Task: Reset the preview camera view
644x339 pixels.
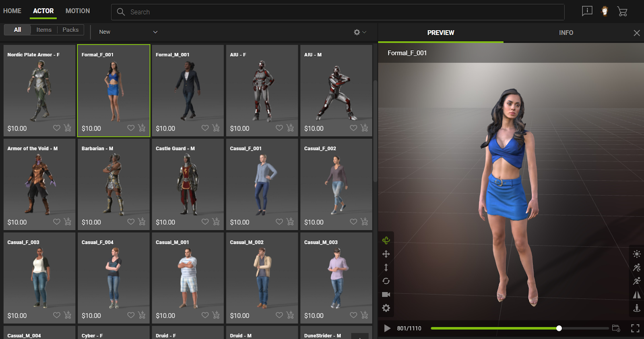Action: click(x=386, y=281)
